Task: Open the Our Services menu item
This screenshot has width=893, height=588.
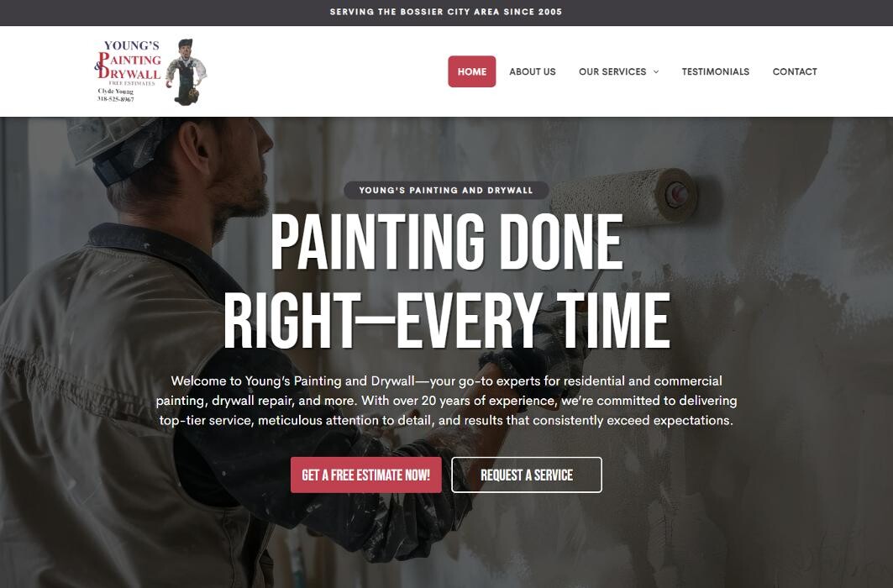Action: (612, 71)
